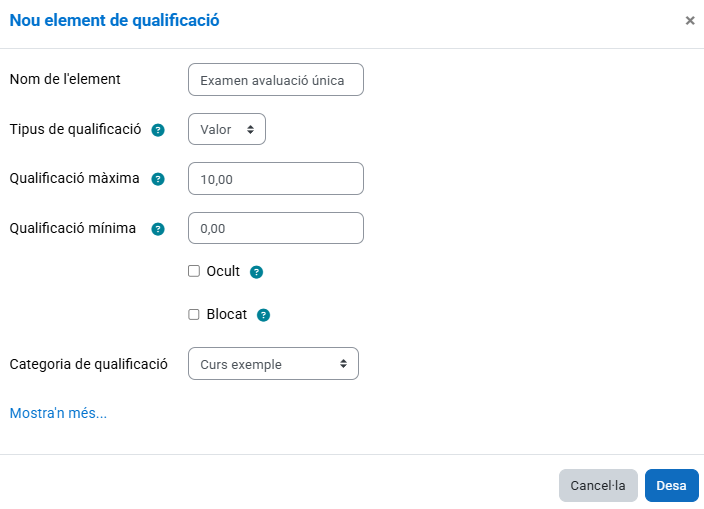
Task: Click the Cancel·la button
Action: [x=598, y=485]
